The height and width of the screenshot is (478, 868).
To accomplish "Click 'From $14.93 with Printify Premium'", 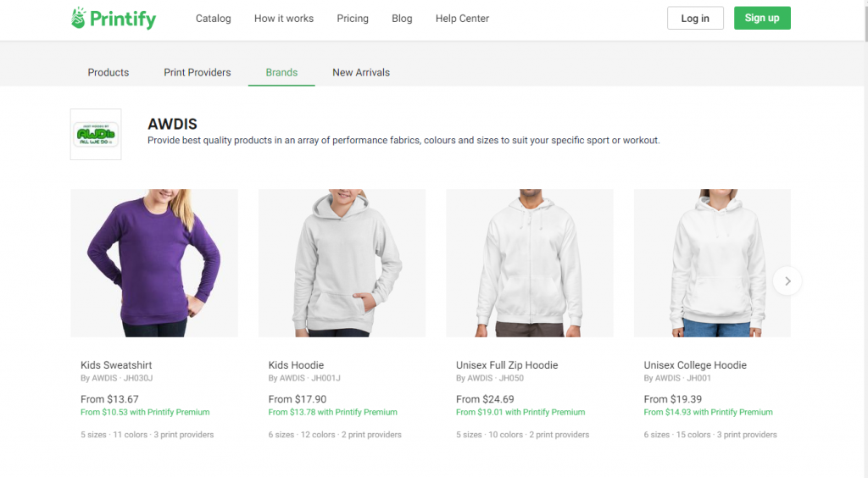I will click(708, 412).
